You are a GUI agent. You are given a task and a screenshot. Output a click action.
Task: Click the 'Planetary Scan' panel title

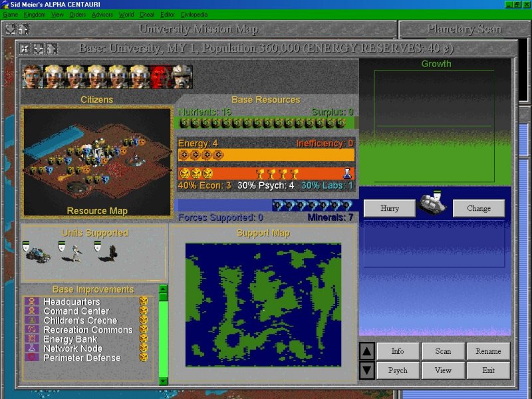464,29
